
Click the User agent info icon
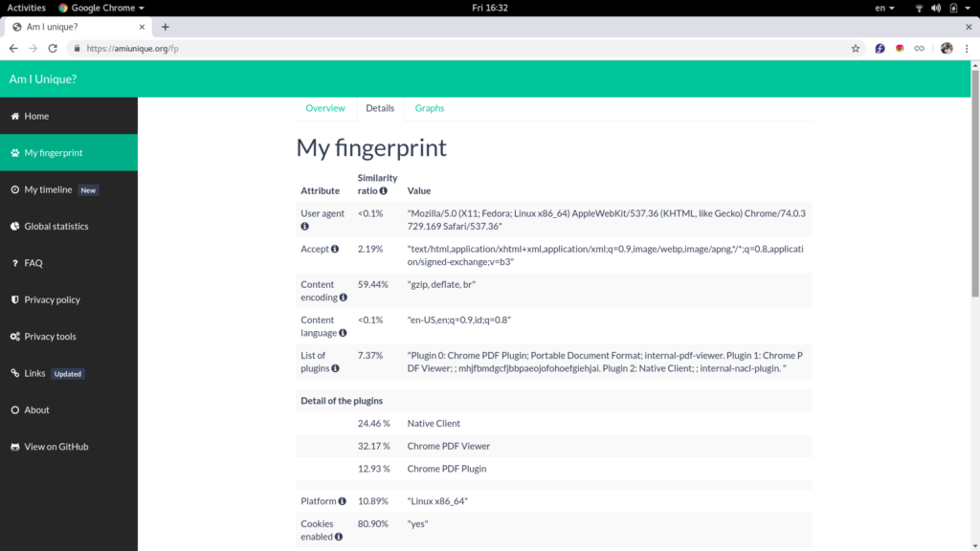pos(304,227)
